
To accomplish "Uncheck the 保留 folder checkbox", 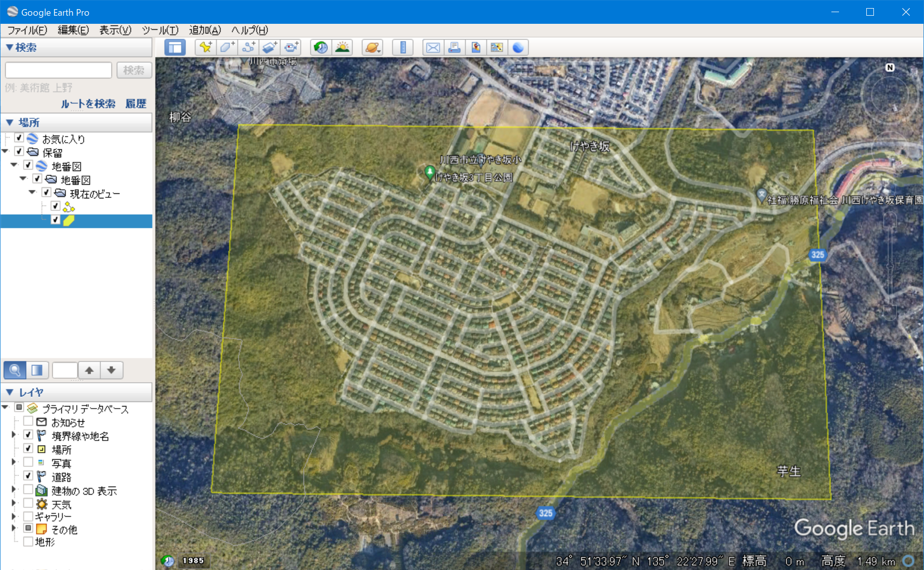I will [19, 151].
